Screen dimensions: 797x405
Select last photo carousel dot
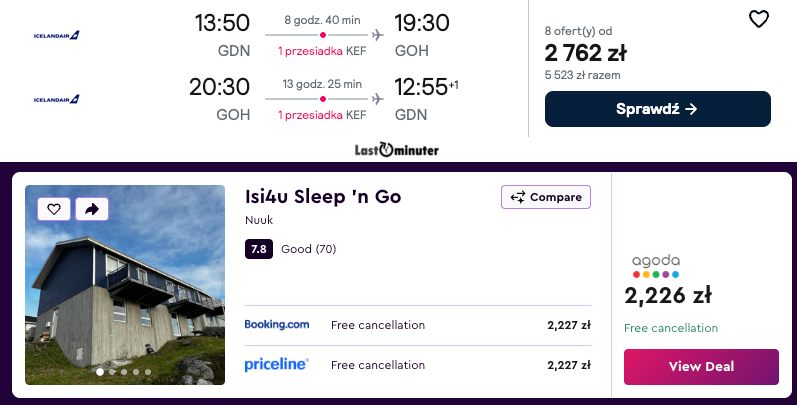point(148,372)
